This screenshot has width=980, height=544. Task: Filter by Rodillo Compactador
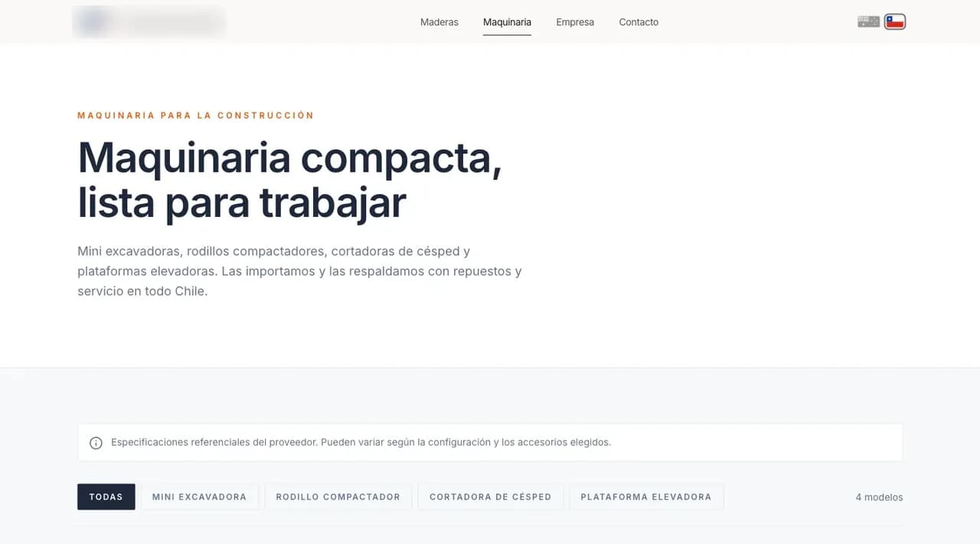point(338,496)
